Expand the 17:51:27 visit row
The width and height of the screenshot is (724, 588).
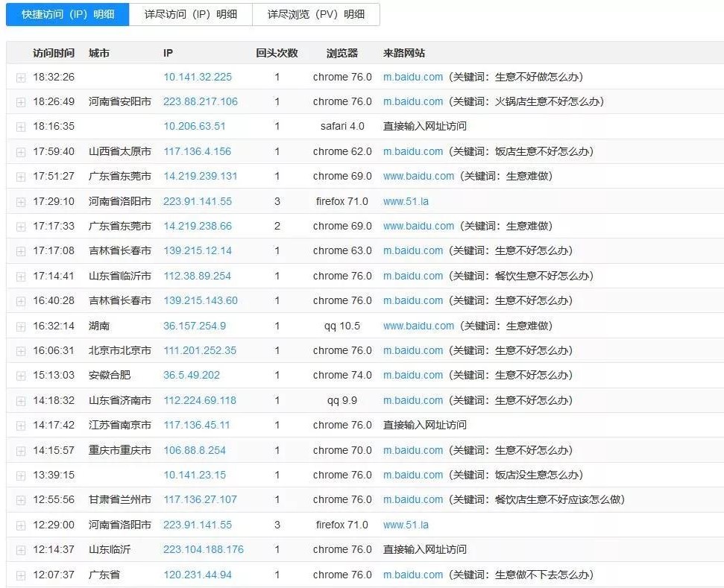21,177
